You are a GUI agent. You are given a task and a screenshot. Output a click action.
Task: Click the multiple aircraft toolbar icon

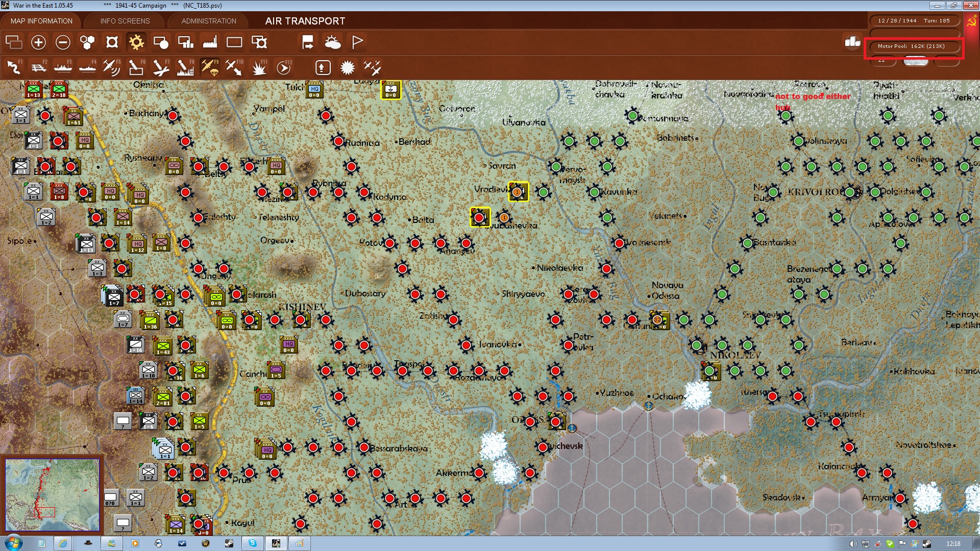pyautogui.click(x=372, y=67)
